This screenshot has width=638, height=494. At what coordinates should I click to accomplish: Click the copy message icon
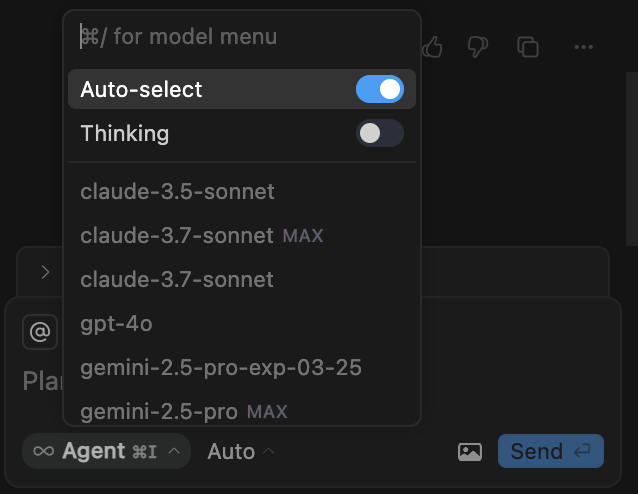click(x=528, y=46)
